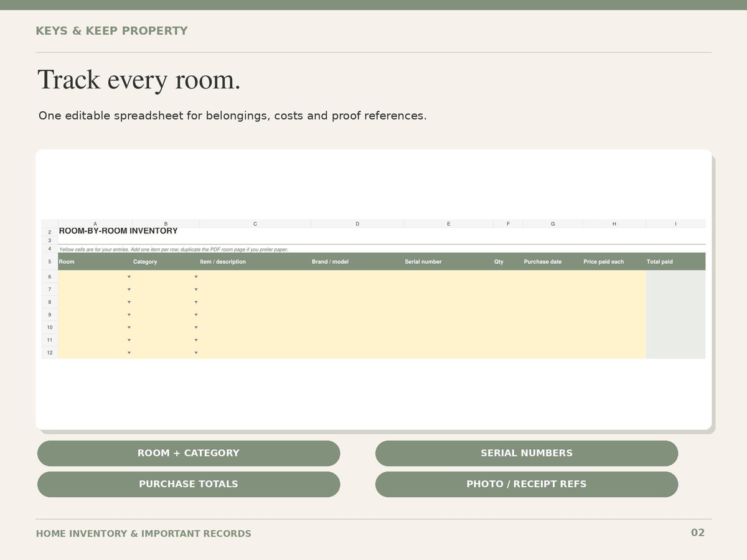Image resolution: width=747 pixels, height=560 pixels.
Task: Open the Room dropdown arrow in row 6
Action: [129, 277]
